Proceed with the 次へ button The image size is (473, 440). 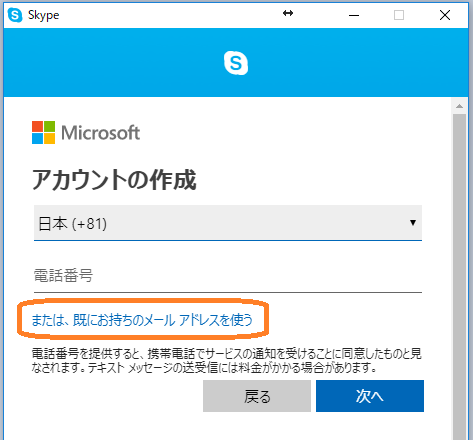(370, 396)
